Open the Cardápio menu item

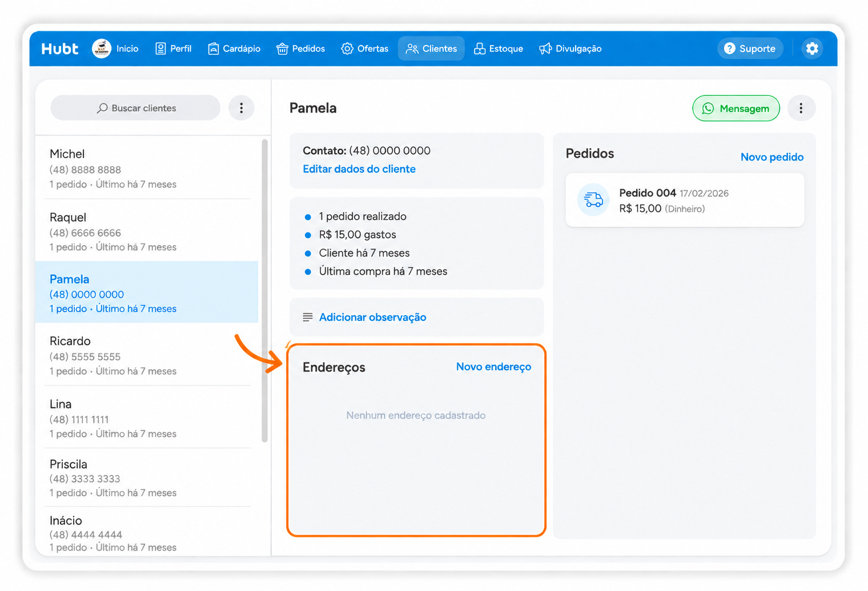click(x=234, y=49)
